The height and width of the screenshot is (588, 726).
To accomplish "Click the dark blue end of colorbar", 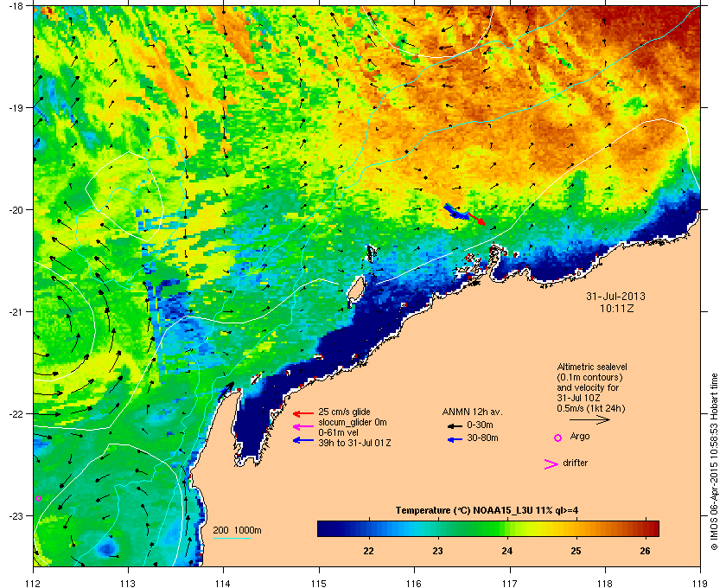I will coord(324,528).
